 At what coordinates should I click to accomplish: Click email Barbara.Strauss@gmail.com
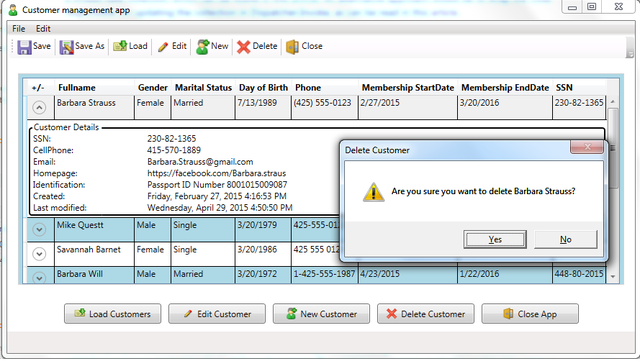point(200,162)
